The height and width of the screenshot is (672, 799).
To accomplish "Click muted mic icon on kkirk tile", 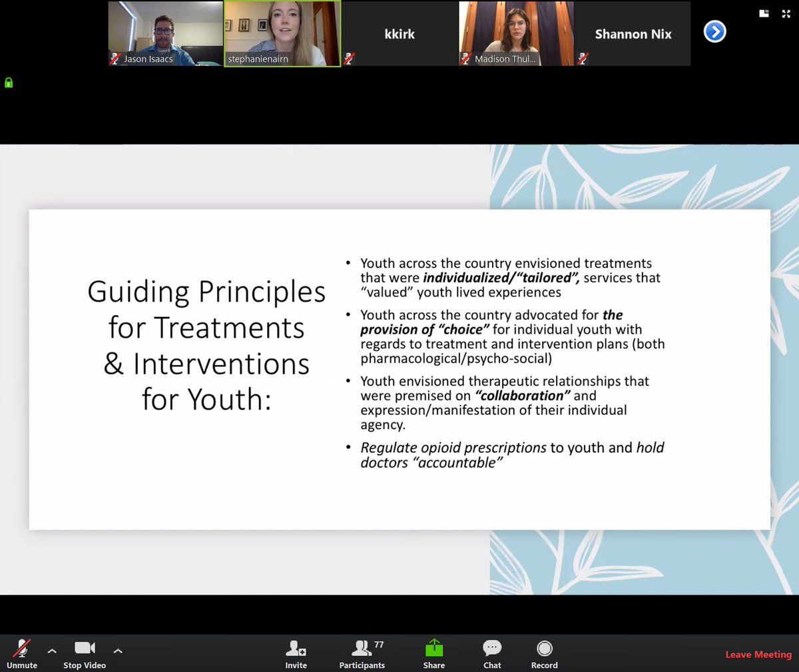I will click(x=349, y=59).
